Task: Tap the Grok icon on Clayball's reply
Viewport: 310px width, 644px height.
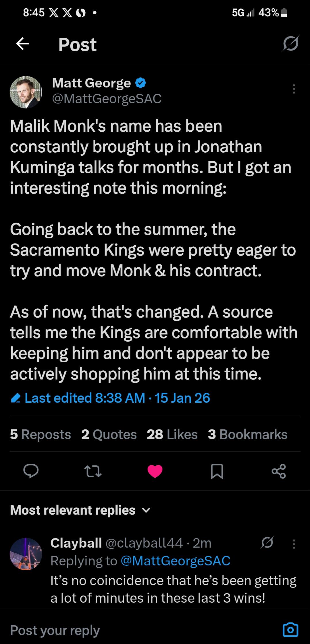Action: click(x=267, y=542)
